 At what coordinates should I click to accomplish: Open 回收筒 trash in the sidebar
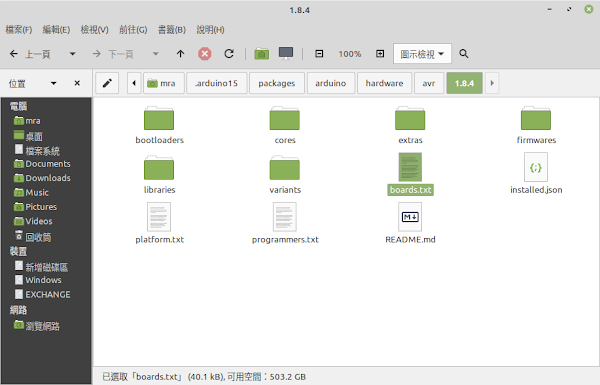point(33,236)
